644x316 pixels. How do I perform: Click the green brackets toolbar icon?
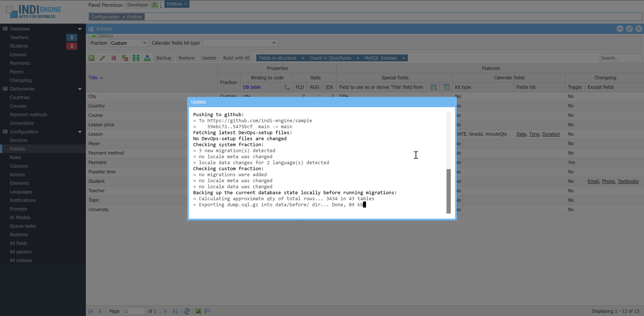136,58
